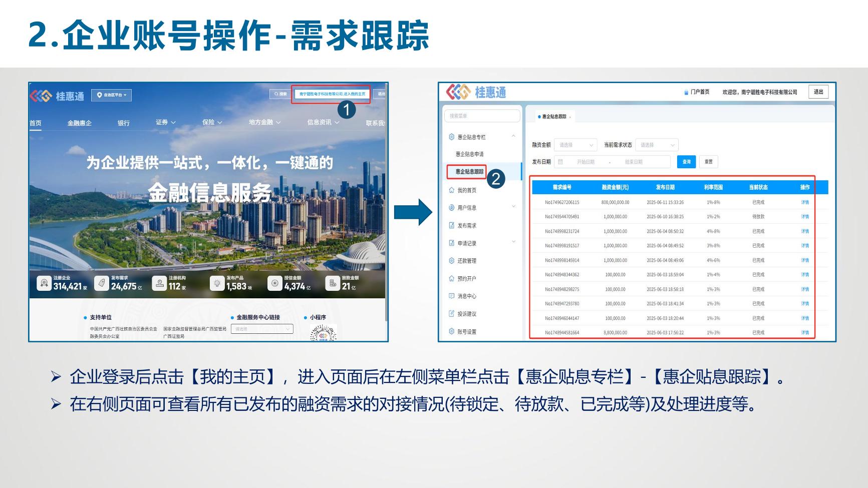Viewport: 868px width, 488px height.
Task: Click the 搜索菜单 search input field
Action: pos(482,116)
